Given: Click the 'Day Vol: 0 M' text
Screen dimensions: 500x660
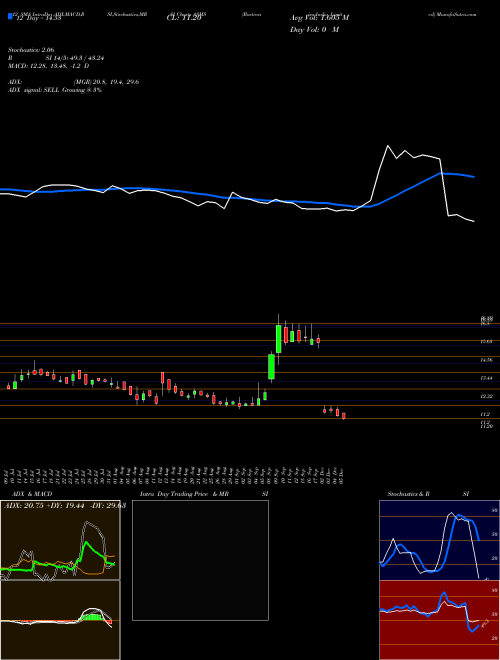Looking at the screenshot, I should (x=314, y=30).
